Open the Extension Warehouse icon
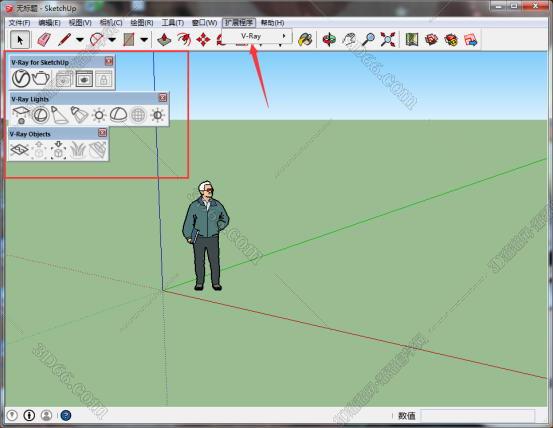 (x=451, y=39)
